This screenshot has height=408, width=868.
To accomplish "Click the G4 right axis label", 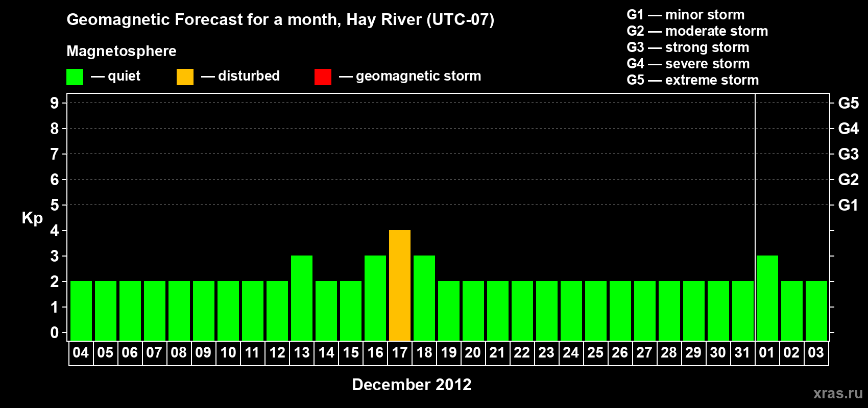I will point(849,129).
